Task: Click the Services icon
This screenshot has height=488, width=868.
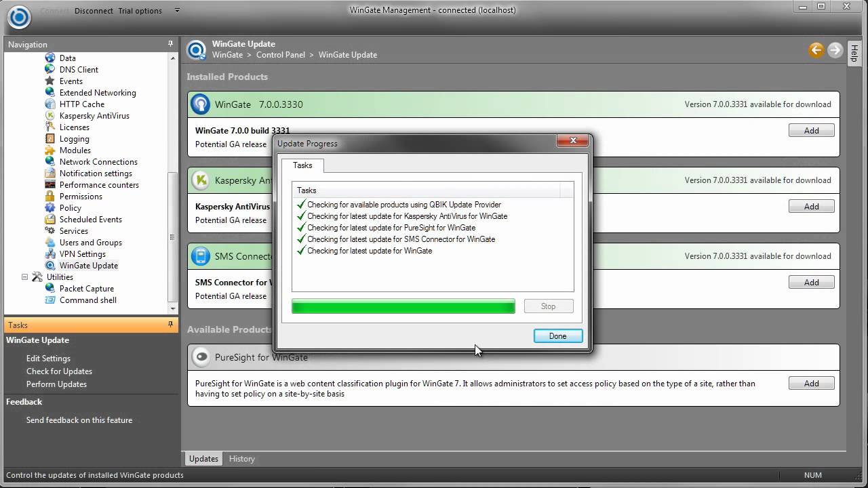Action: 50,231
